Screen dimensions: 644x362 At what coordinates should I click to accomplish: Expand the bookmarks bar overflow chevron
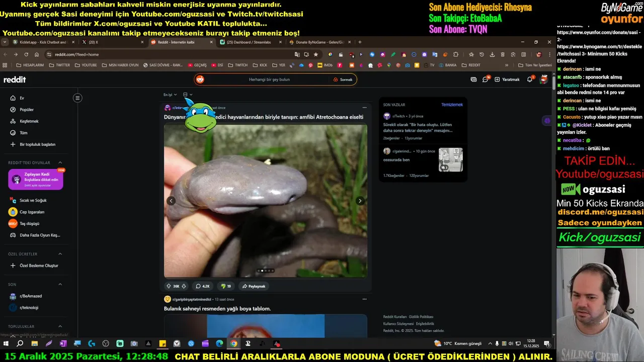pyautogui.click(x=507, y=65)
